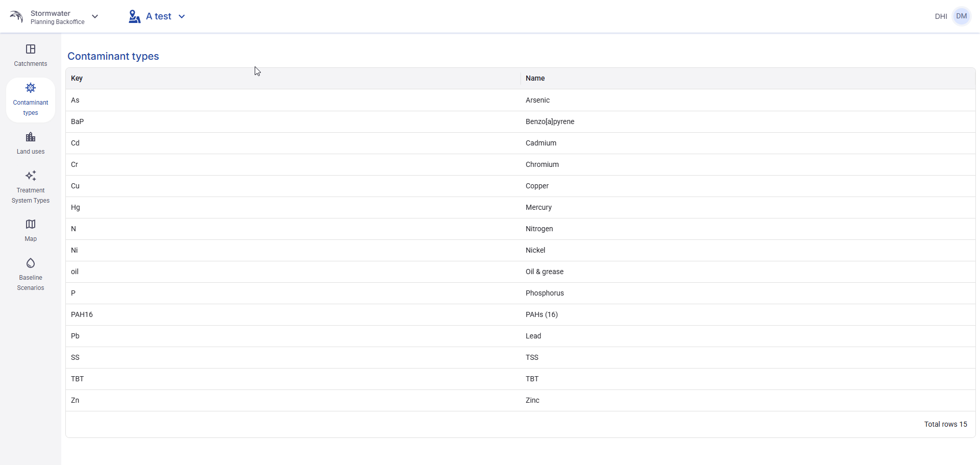Open the DM user avatar

(x=962, y=16)
